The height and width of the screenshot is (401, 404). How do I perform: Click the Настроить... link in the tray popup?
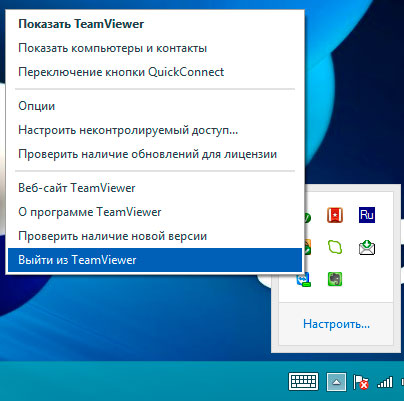(x=336, y=324)
